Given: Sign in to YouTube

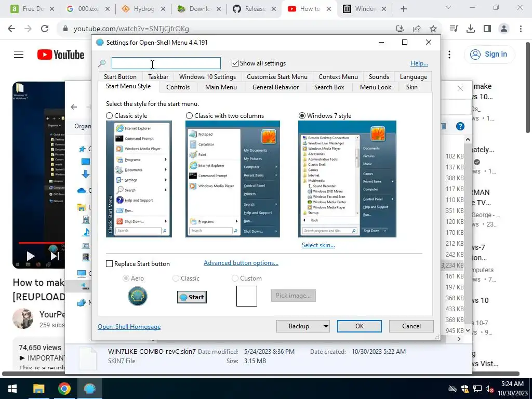Looking at the screenshot, I should pos(489,54).
